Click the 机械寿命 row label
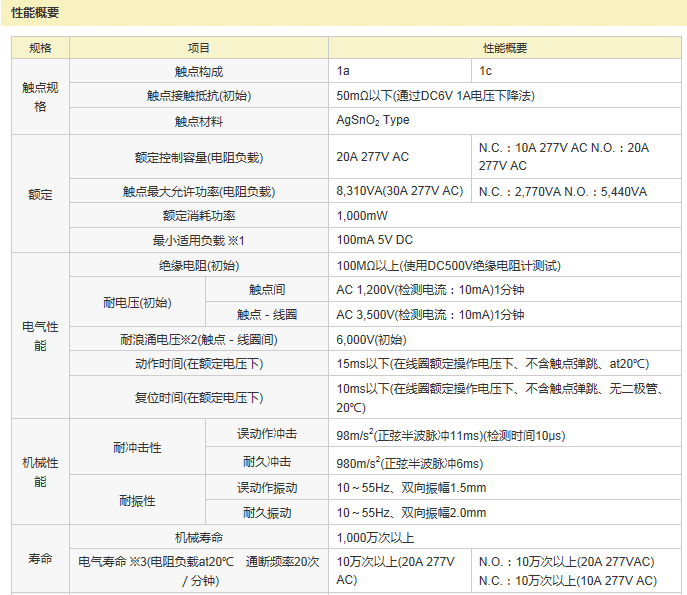The image size is (687, 595). point(199,538)
